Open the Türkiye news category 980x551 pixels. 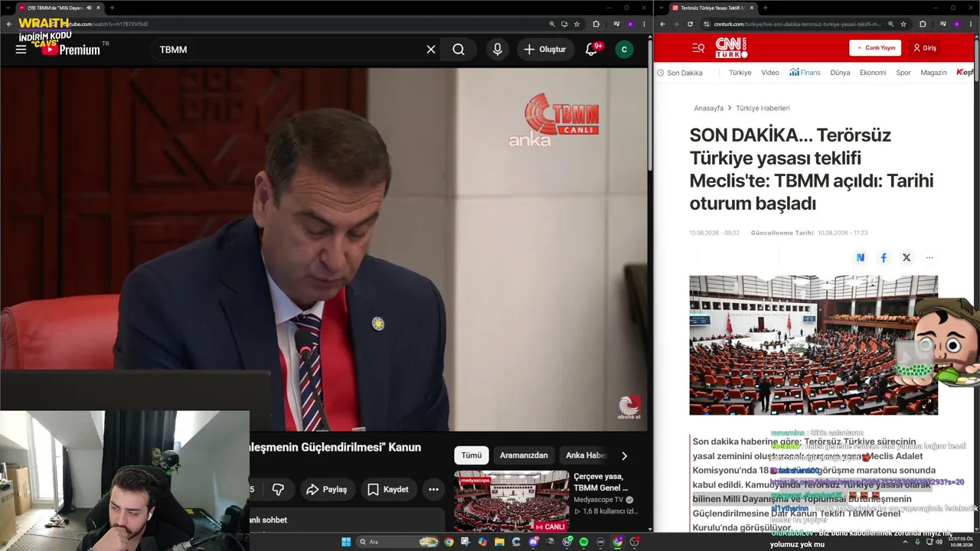(x=740, y=73)
